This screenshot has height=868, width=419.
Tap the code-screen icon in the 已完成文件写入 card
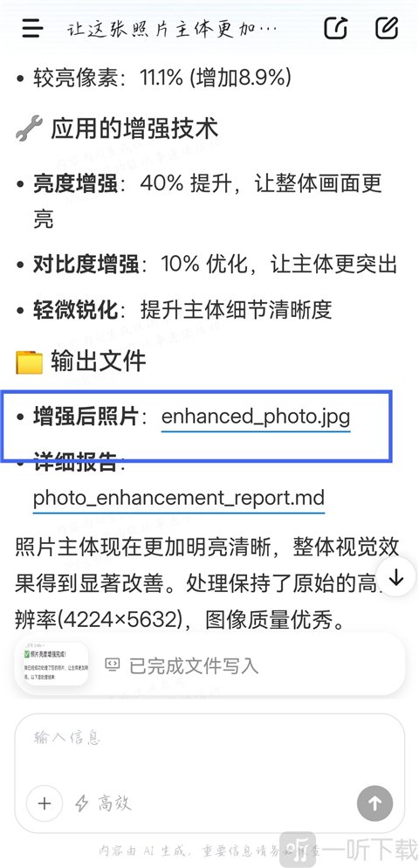(113, 665)
